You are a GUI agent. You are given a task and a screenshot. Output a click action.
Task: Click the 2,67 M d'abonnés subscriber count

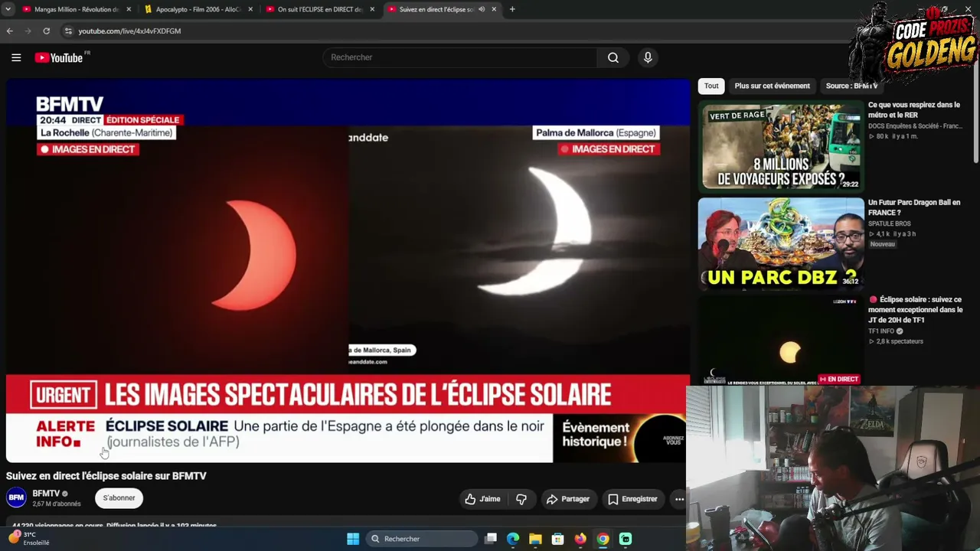tap(57, 504)
